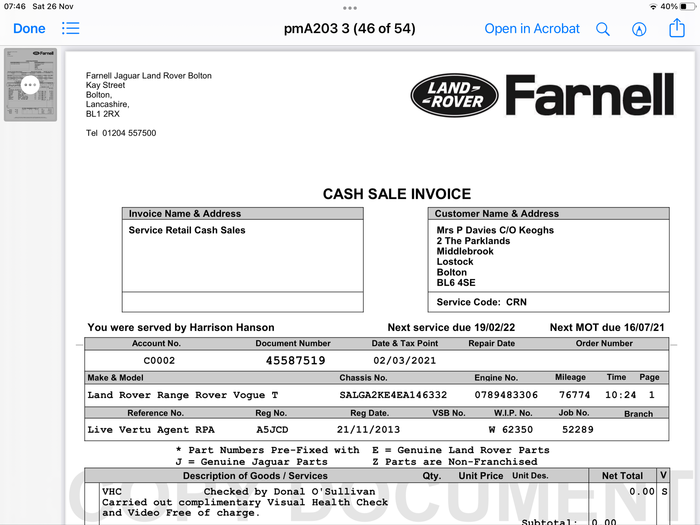Viewport: 700px width, 525px height.
Task: Select the served by Harrison Hanson line
Action: point(181,327)
